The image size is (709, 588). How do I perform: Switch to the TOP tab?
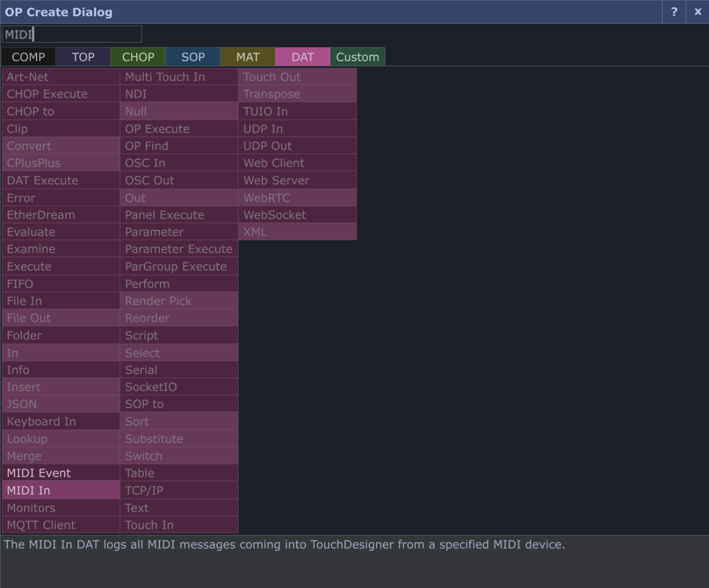pos(83,57)
